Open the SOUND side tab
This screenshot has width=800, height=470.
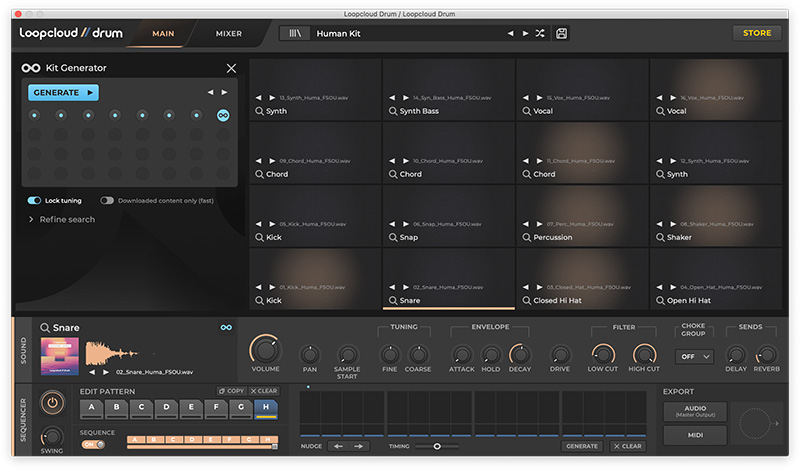pyautogui.click(x=23, y=350)
